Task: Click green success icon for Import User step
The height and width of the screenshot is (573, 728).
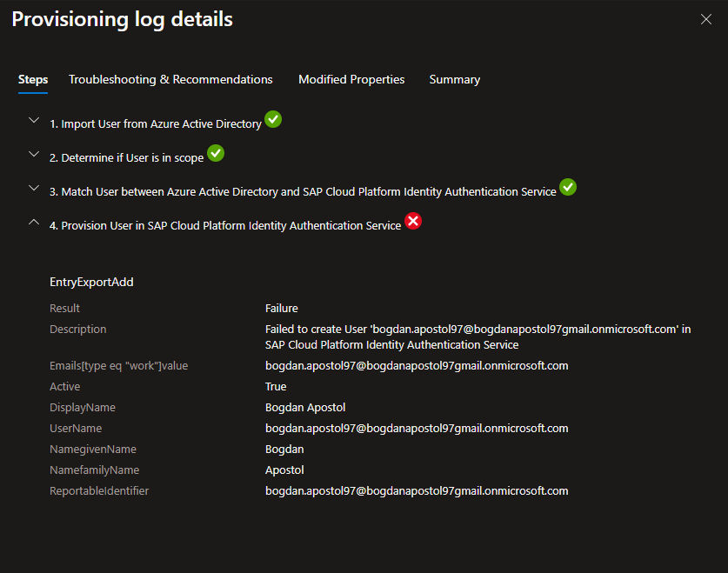Action: (273, 119)
